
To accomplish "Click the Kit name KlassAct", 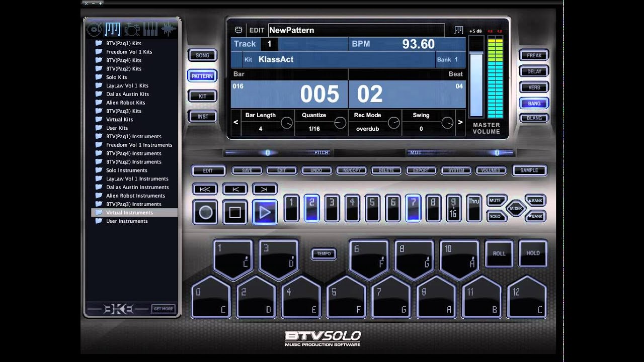I will pos(276,59).
